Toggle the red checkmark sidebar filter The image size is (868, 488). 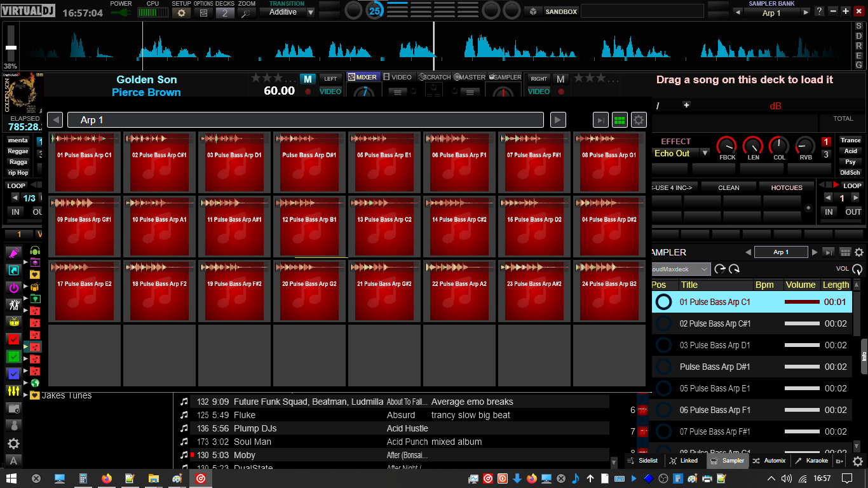coord(13,339)
